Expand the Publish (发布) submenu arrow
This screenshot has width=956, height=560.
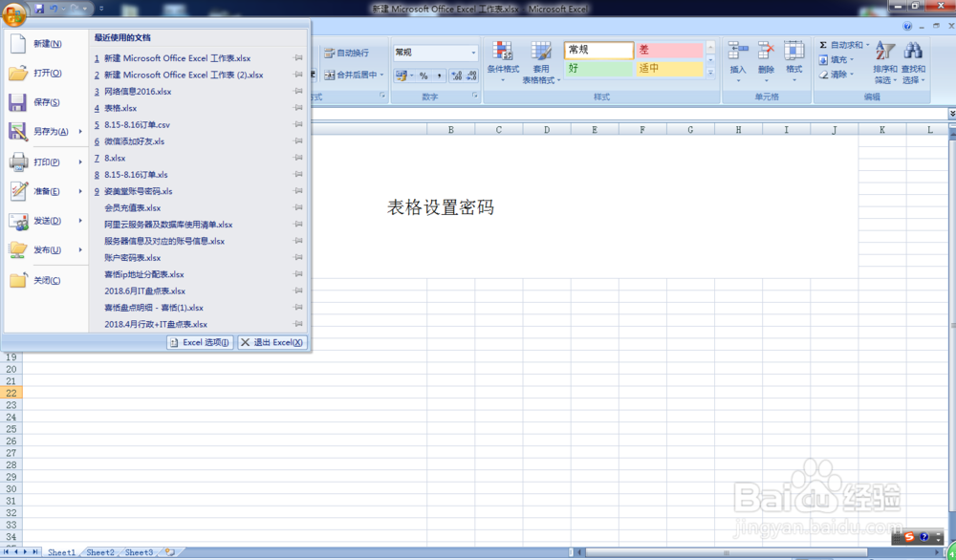[80, 249]
